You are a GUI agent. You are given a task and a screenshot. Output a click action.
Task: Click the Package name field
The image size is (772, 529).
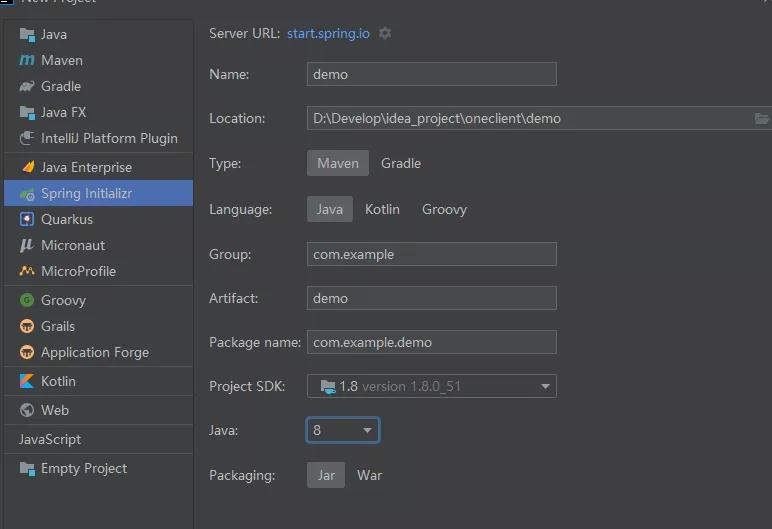(432, 342)
